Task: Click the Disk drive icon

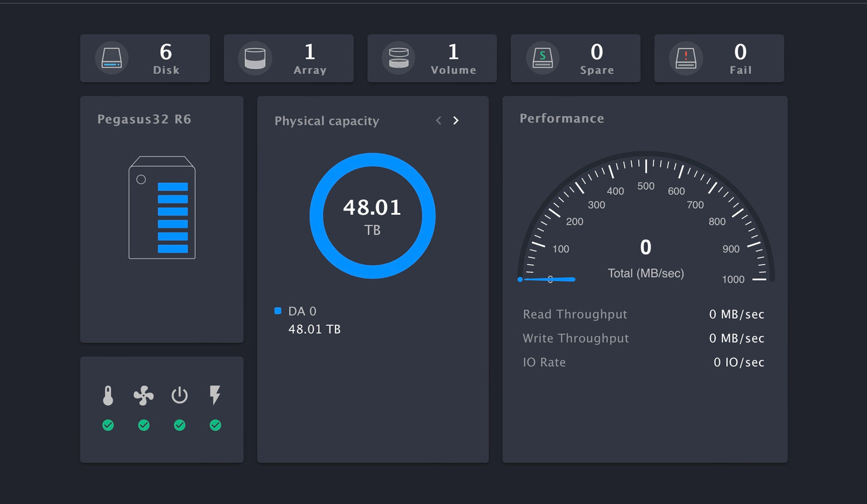Action: (112, 58)
